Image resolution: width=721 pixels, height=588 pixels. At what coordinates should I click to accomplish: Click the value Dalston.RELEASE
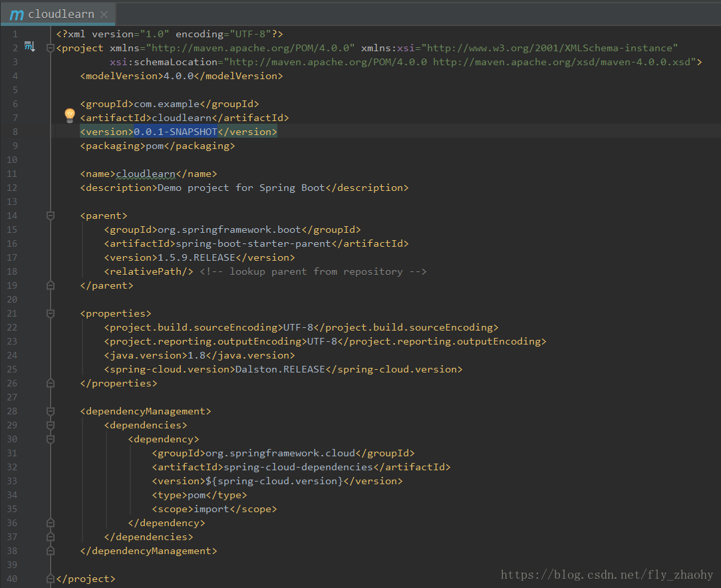click(280, 369)
